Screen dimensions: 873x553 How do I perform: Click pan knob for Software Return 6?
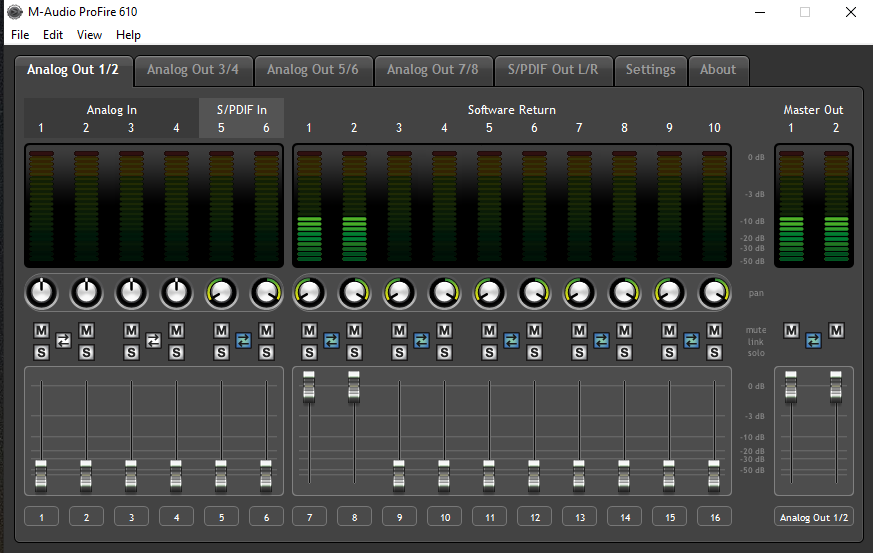click(534, 292)
